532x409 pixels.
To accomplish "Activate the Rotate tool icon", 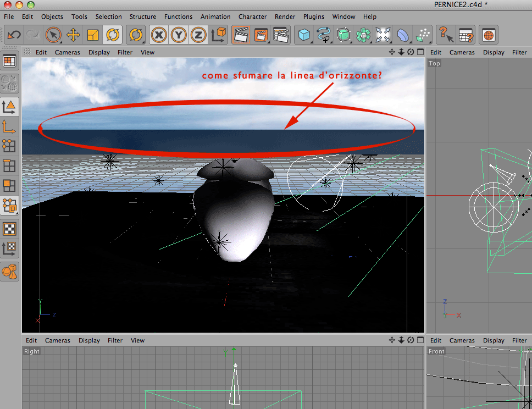I will 113,35.
